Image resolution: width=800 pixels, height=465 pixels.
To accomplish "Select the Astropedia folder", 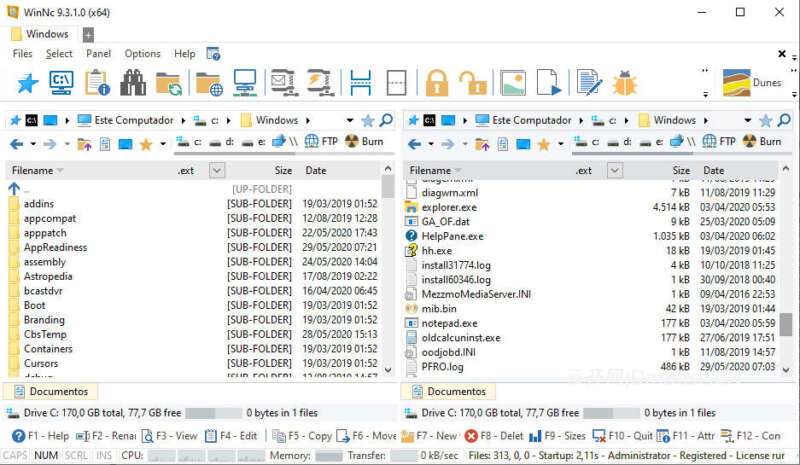I will pos(48,276).
